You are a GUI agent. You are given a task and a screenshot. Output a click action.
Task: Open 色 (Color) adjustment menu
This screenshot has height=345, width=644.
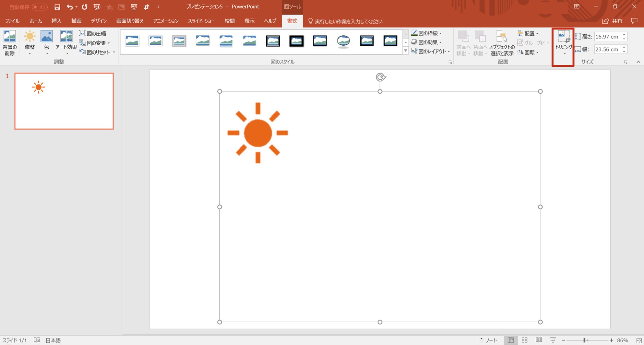click(x=46, y=43)
